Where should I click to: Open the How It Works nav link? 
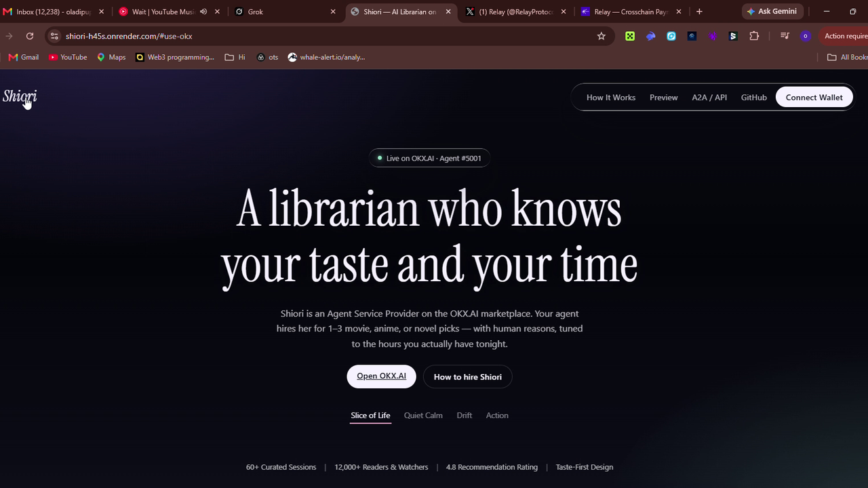click(611, 98)
